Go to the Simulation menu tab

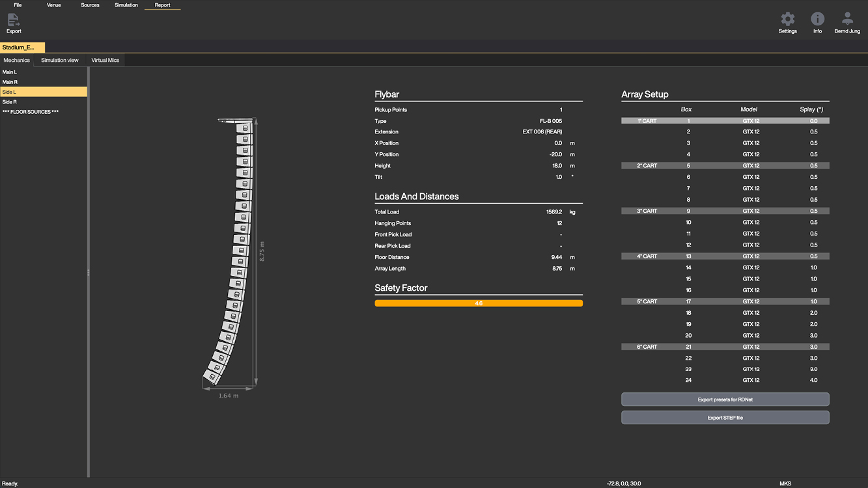[x=126, y=5]
